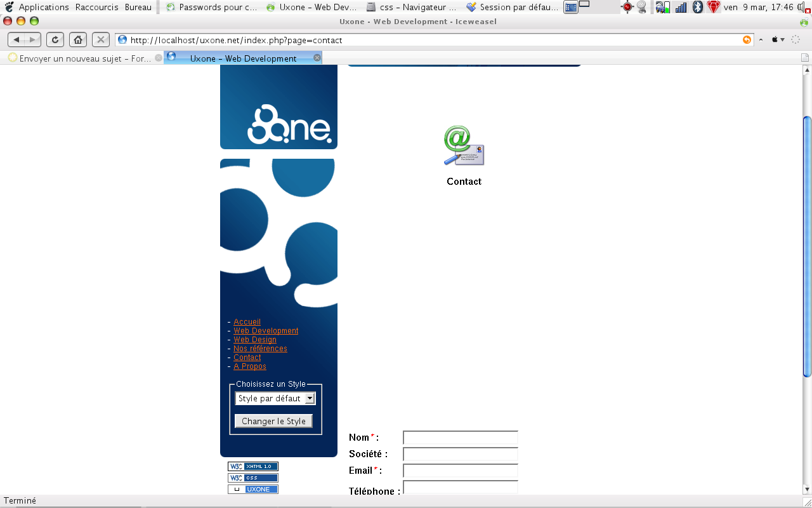Image resolution: width=812 pixels, height=508 pixels.
Task: Open the Web Design link
Action: click(x=255, y=340)
